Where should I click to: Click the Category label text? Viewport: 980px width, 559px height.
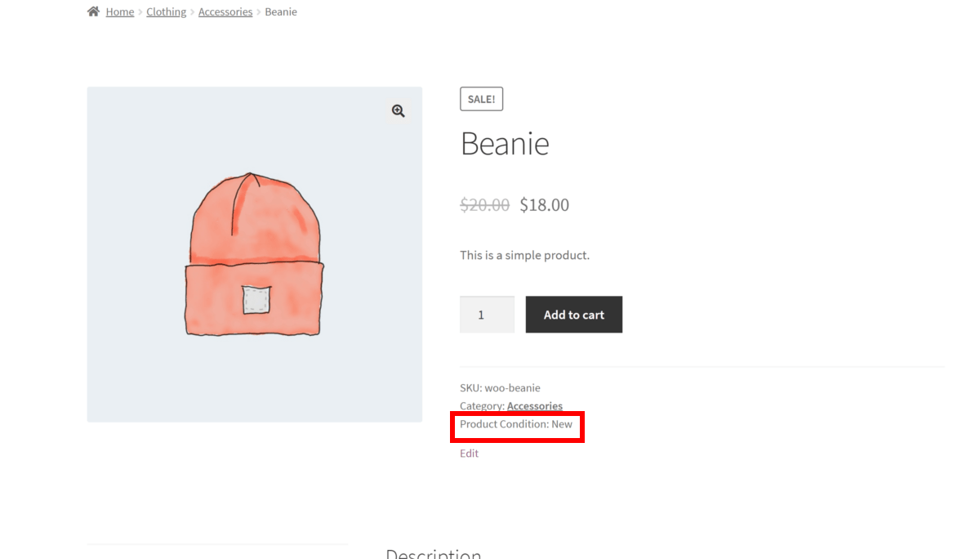(482, 405)
